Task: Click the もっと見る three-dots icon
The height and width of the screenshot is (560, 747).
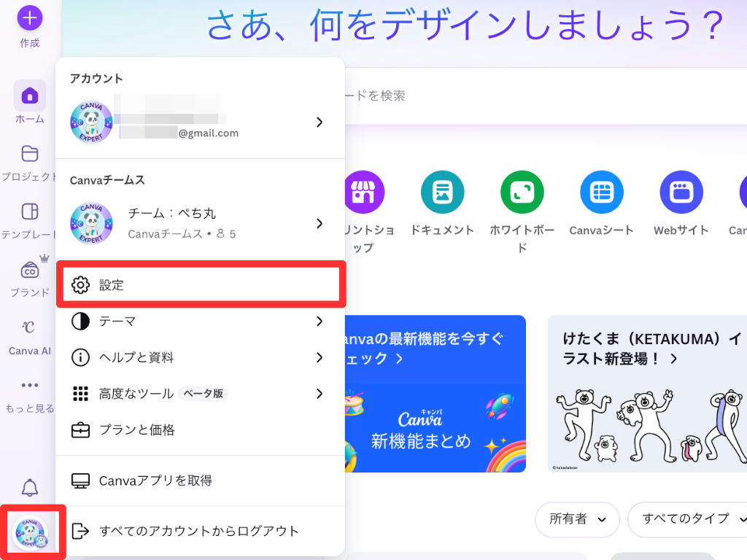Action: click(x=29, y=386)
